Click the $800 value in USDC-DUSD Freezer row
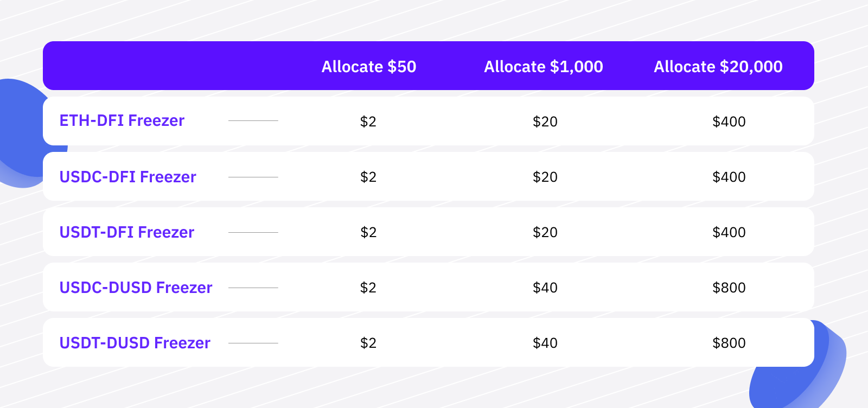The width and height of the screenshot is (868, 408). pos(729,288)
